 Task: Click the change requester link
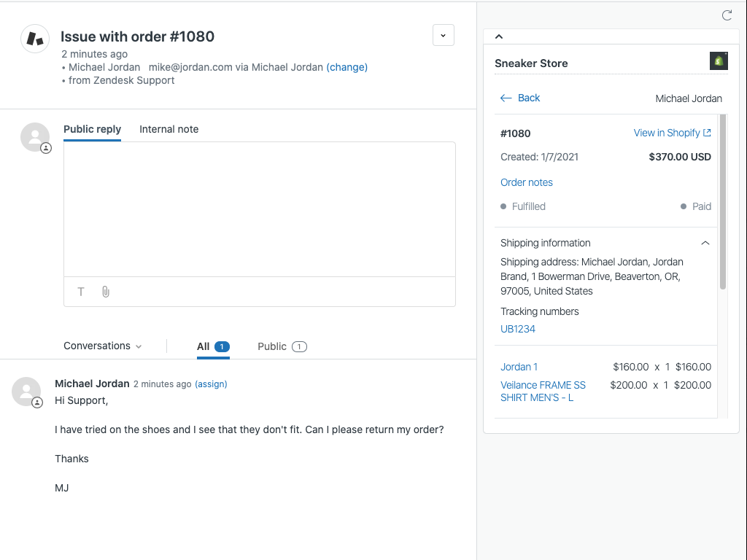347,66
